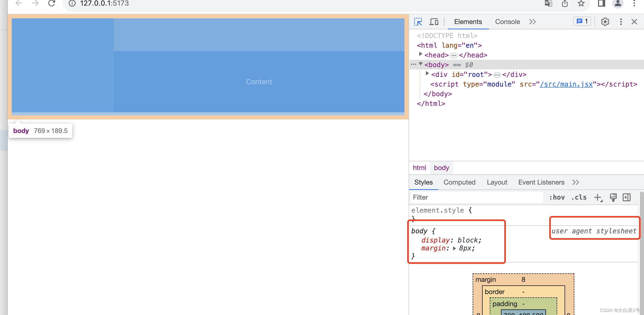Go back in browser history
This screenshot has height=315, width=644.
pyautogui.click(x=19, y=3)
